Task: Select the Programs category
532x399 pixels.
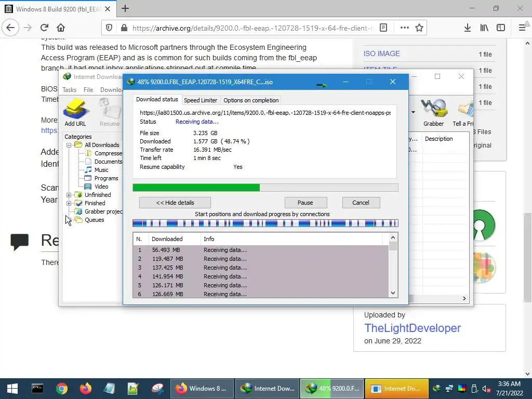Action: (106, 179)
